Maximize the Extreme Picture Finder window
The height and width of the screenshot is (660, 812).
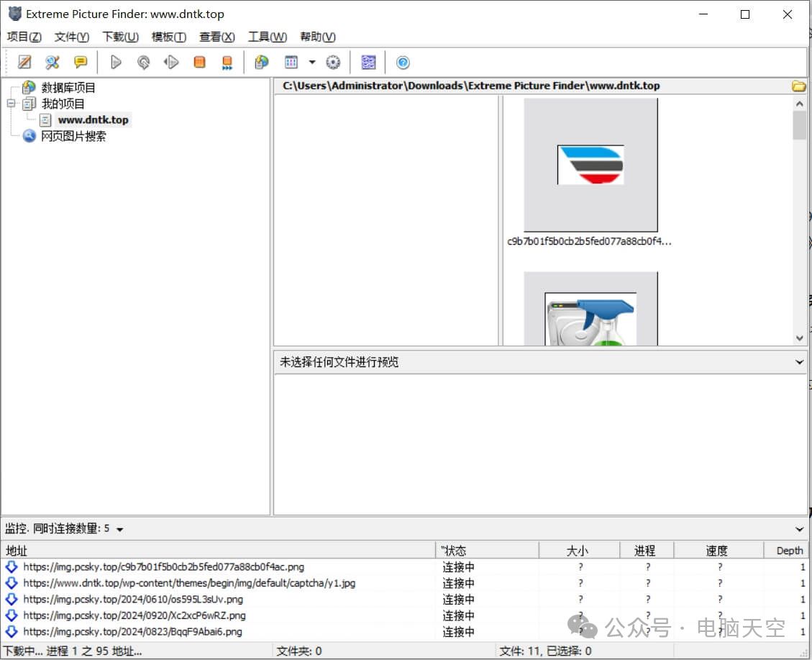[x=744, y=14]
